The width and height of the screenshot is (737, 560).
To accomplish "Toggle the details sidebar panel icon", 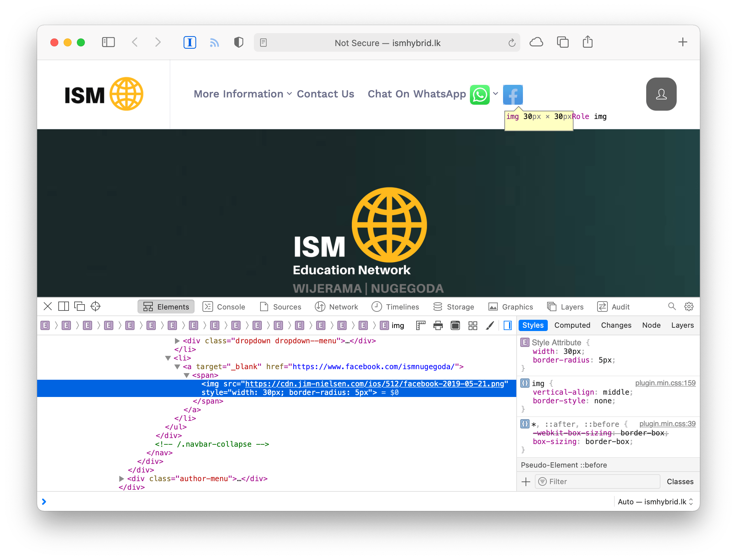I will pos(507,325).
